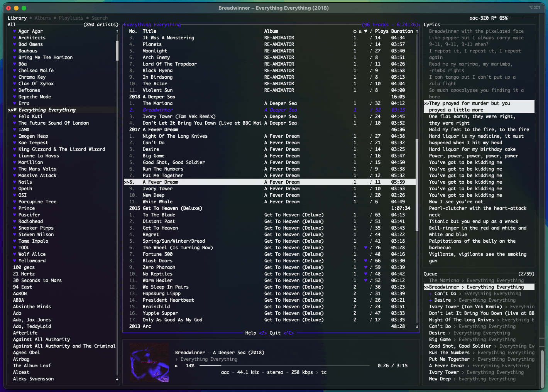Select King Gizzard & The Lizard Wizard artist
This screenshot has width=548, height=392.
point(62,149)
